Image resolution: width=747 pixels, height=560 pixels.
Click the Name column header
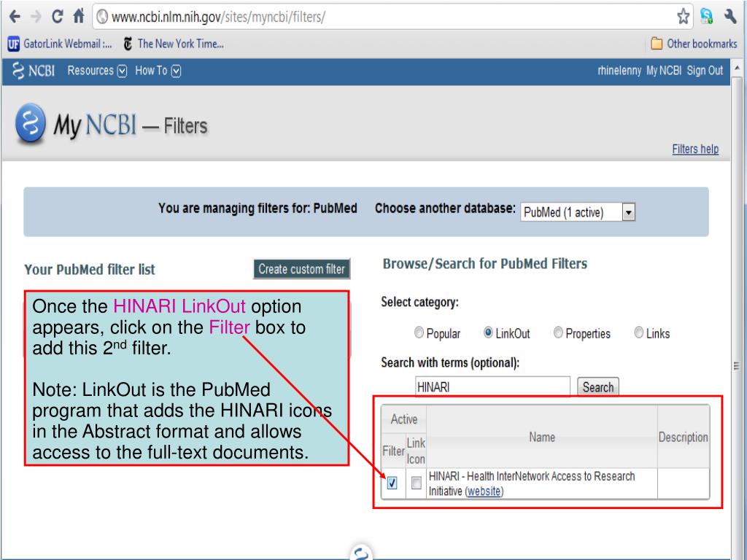542,437
